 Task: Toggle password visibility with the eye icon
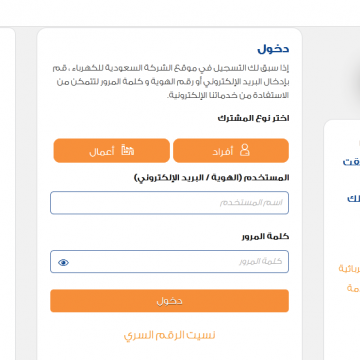click(63, 263)
